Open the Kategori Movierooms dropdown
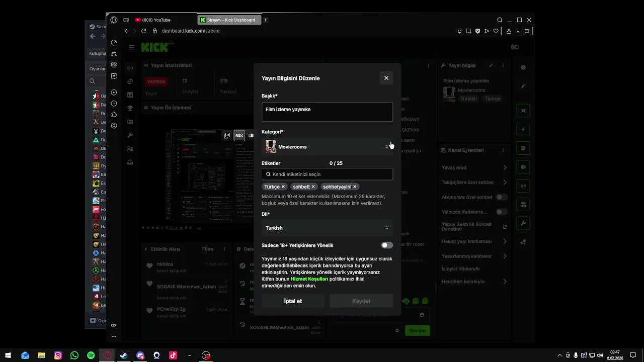This screenshot has width=644, height=362. (327, 147)
